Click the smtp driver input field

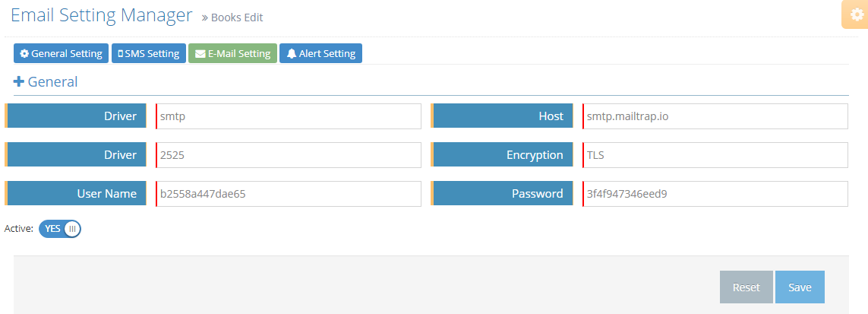click(289, 116)
